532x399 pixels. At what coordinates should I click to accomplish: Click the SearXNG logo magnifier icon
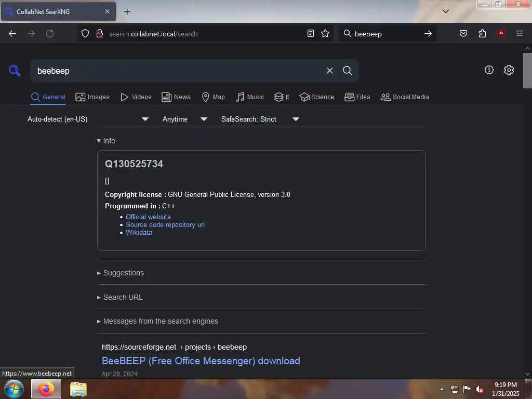pyautogui.click(x=14, y=71)
